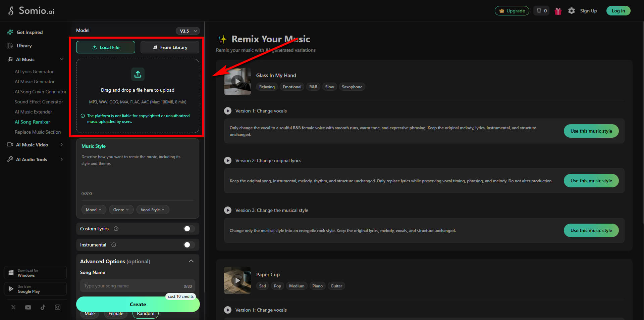Click the Upgrade button

[512, 11]
